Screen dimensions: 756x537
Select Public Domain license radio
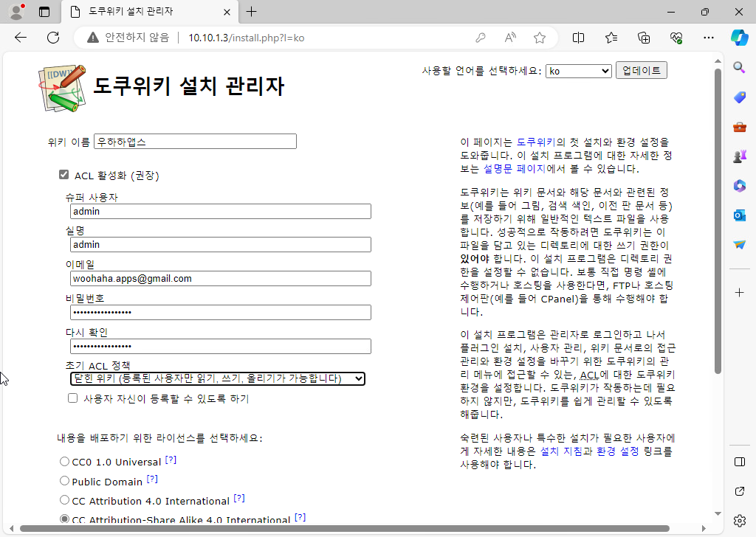[x=64, y=481]
